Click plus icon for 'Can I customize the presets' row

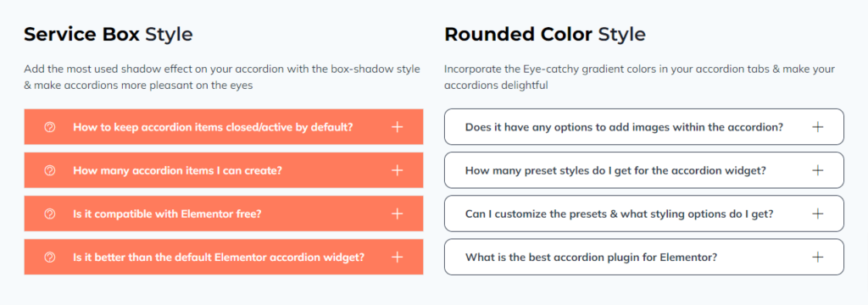[818, 213]
